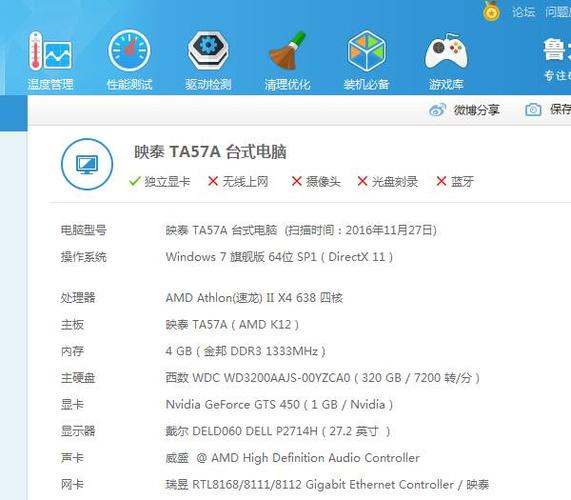Click the Nvidia GeForce GTS 450 value
This screenshot has width=571, height=500.
pyautogui.click(x=279, y=405)
